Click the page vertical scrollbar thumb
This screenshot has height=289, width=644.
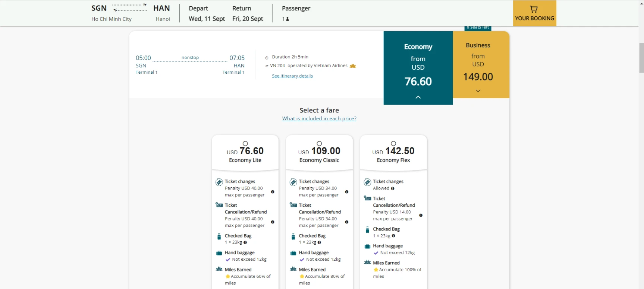coord(641,58)
